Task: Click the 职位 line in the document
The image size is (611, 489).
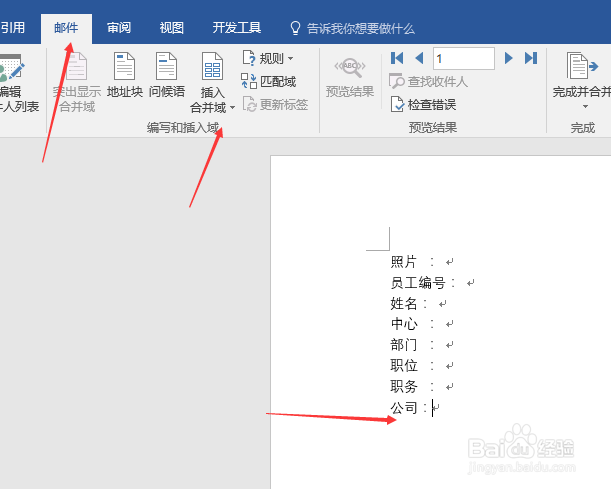Action: pyautogui.click(x=422, y=366)
